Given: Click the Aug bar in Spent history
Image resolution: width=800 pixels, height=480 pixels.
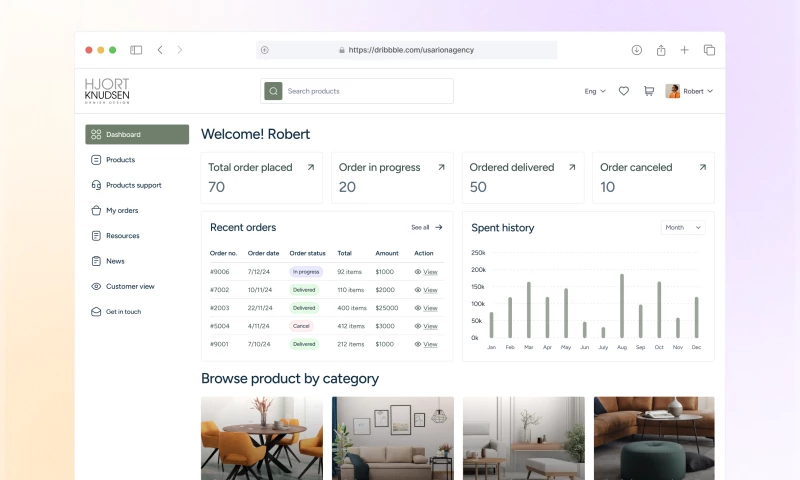Looking at the screenshot, I should [622, 306].
